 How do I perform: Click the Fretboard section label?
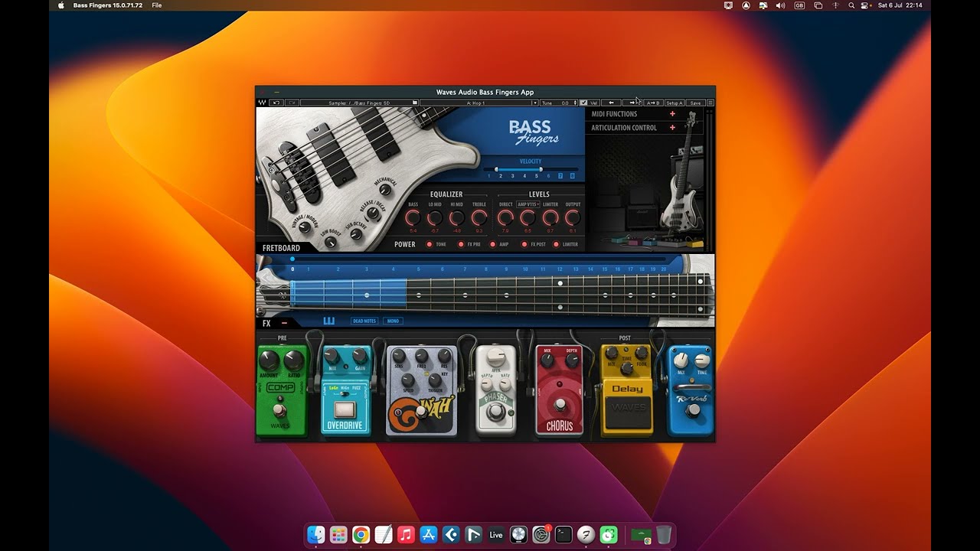[x=281, y=248]
